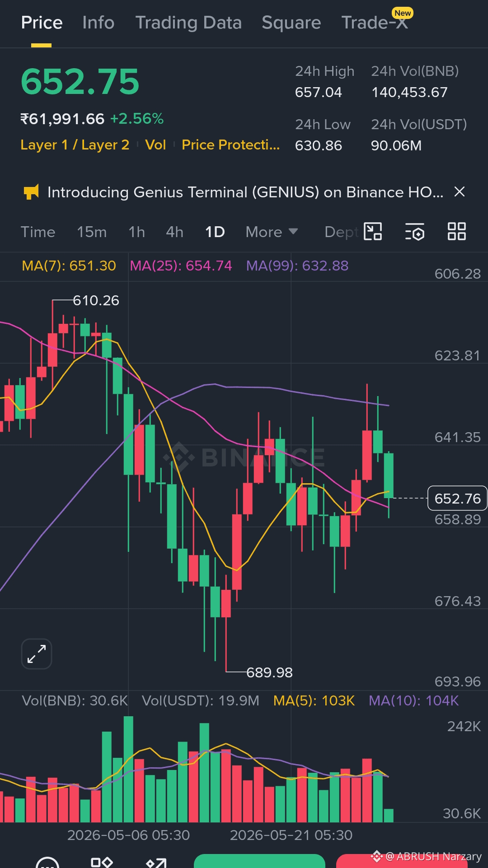Tap the 2026-05-06 05:30 date label
Image resolution: width=488 pixels, height=868 pixels.
pos(128,835)
